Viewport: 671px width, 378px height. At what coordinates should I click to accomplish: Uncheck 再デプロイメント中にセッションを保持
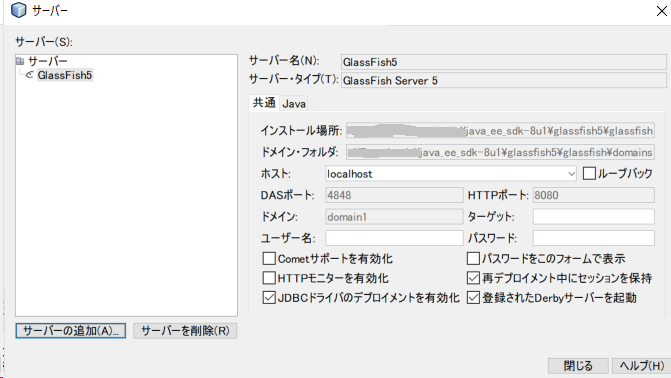pos(473,278)
